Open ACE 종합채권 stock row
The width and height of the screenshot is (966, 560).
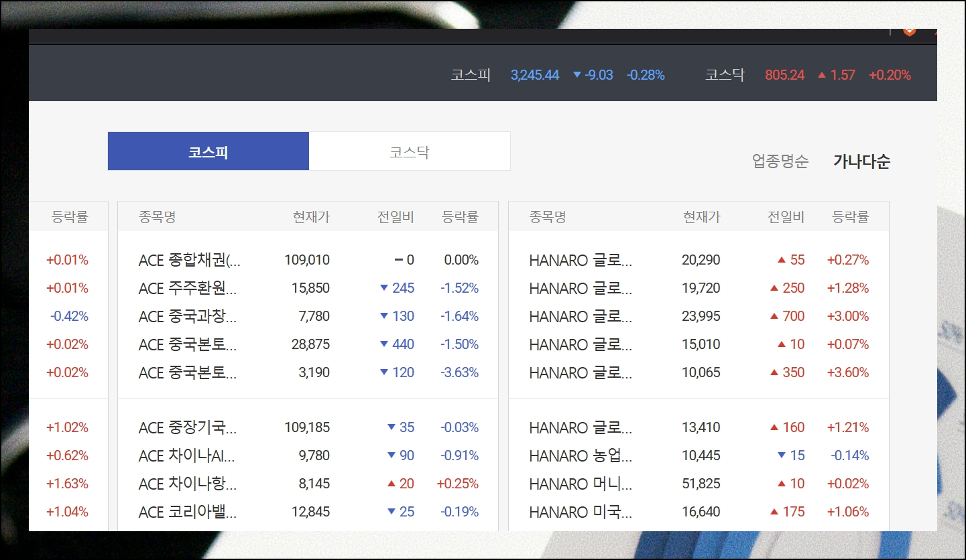(x=308, y=260)
